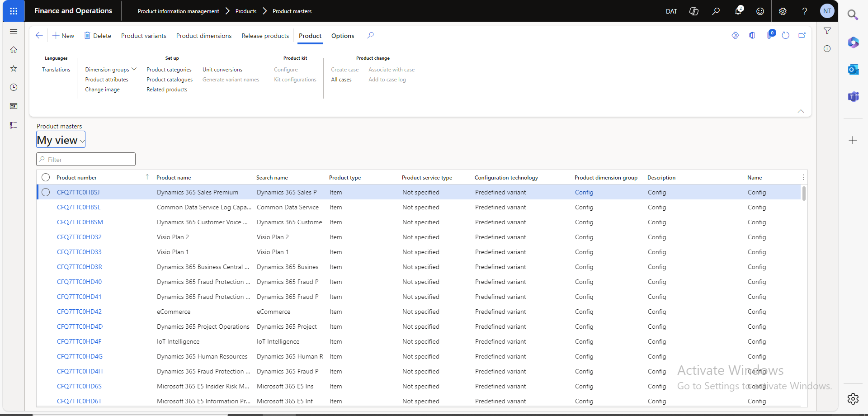868x416 pixels.
Task: Expand the Dimension groups menu
Action: [110, 70]
